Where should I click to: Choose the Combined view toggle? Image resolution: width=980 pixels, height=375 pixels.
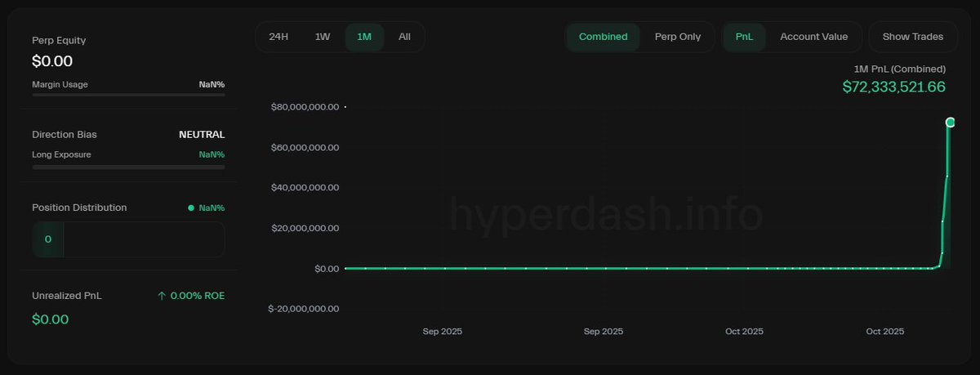604,37
